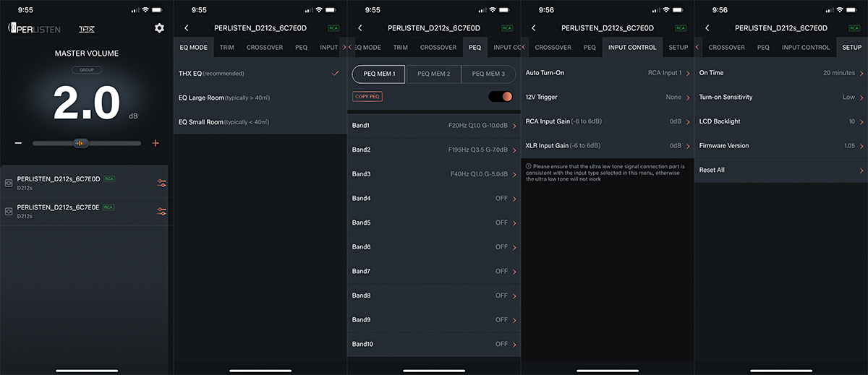The image size is (868, 375).
Task: Select the PEQ MEM 3 tab
Action: point(488,74)
